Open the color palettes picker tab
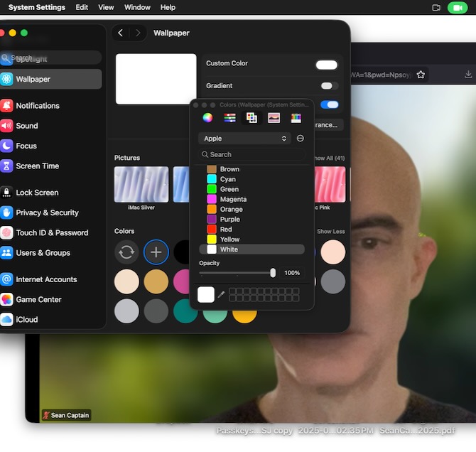 pyautogui.click(x=251, y=118)
